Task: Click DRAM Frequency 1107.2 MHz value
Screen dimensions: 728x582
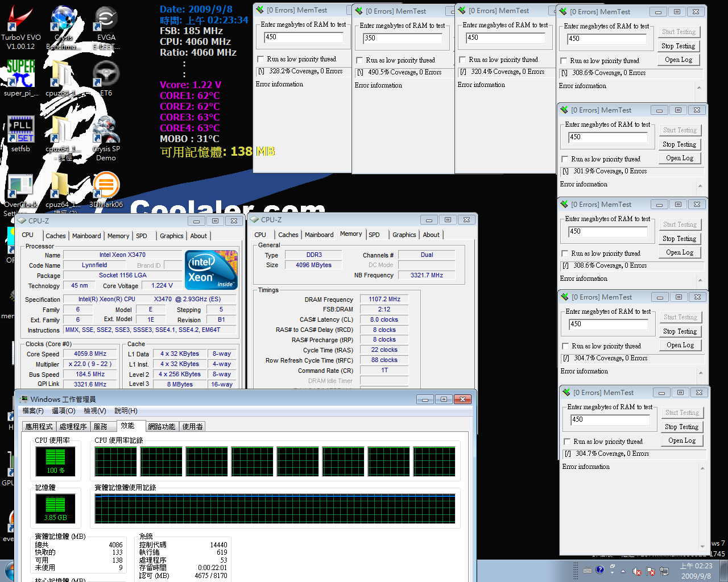Action: 384,299
